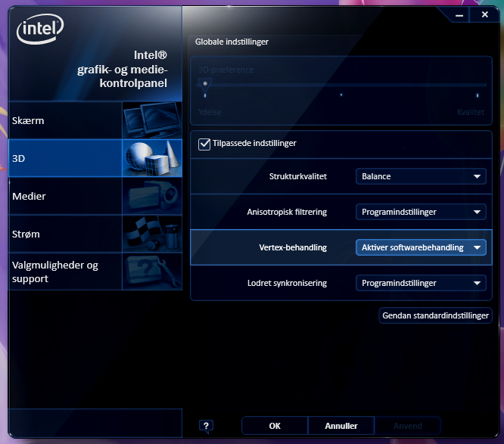Open the Vertex-behandling dropdown
The width and height of the screenshot is (504, 444).
coord(421,247)
